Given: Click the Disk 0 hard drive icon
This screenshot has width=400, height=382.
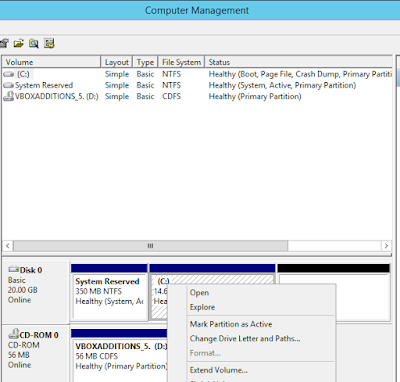Looking at the screenshot, I should [13, 269].
